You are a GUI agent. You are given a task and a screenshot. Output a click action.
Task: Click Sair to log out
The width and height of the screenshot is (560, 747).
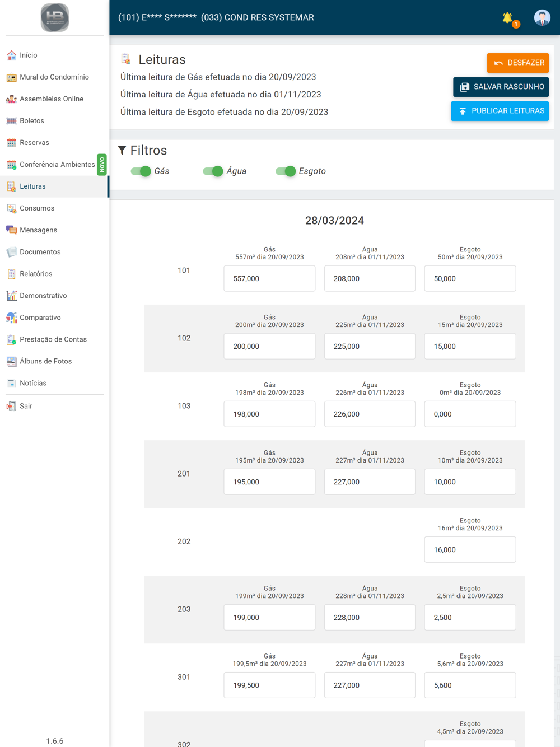point(54,405)
